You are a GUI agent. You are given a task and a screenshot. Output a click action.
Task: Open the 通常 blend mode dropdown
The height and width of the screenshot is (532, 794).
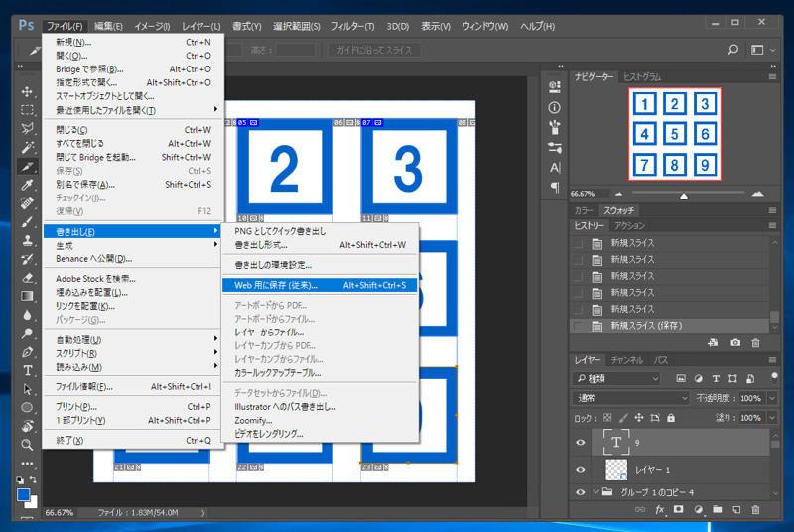[630, 398]
